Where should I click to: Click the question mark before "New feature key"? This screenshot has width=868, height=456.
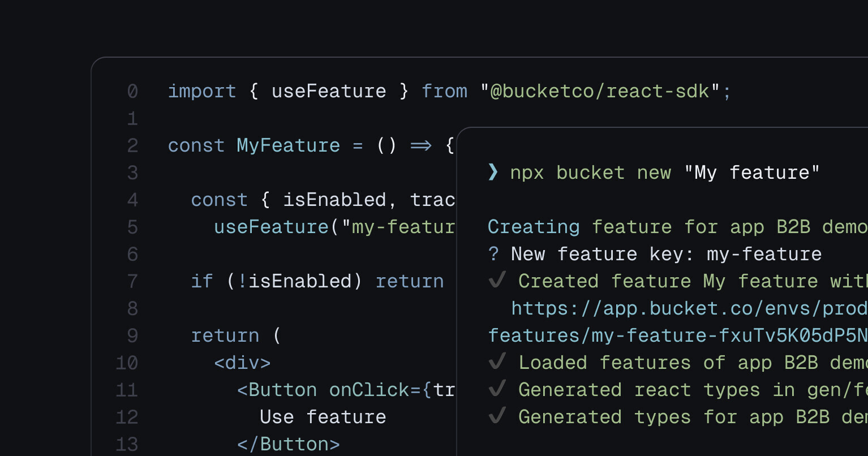click(x=493, y=254)
